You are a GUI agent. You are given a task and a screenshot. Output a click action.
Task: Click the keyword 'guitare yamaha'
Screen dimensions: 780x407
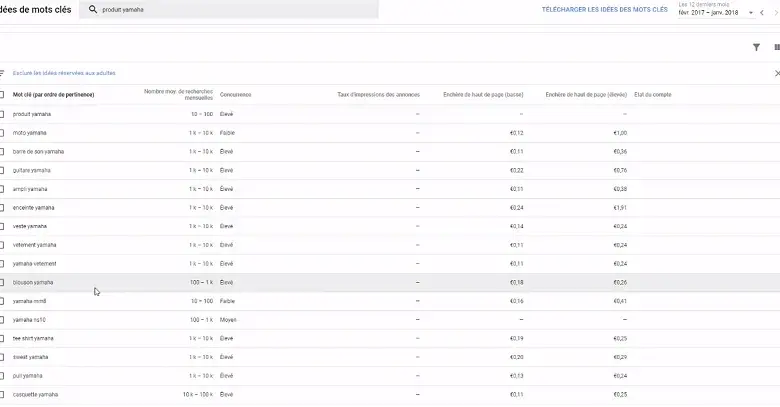click(31, 170)
